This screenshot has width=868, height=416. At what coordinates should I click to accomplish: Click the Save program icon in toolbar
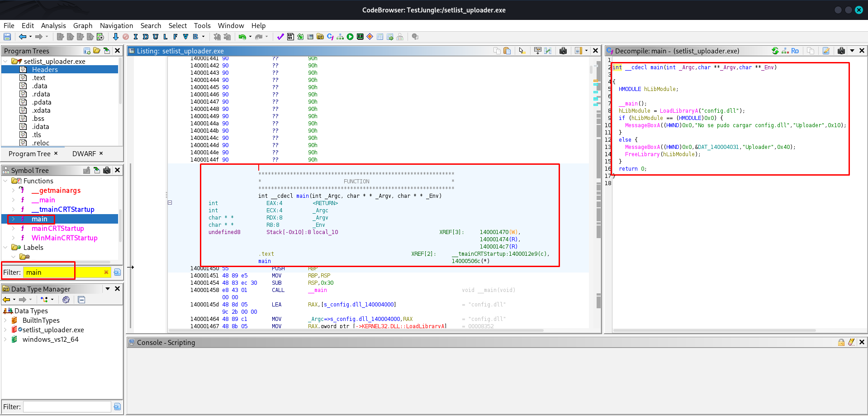(7, 37)
